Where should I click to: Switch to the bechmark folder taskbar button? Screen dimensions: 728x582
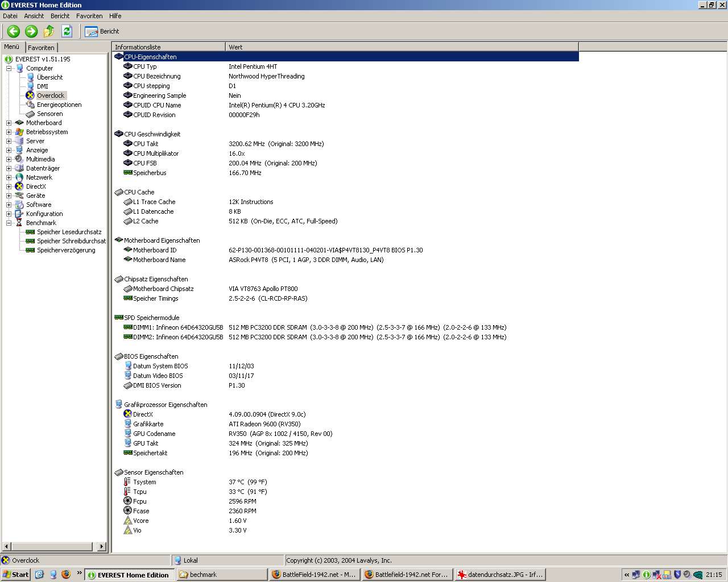(x=222, y=575)
